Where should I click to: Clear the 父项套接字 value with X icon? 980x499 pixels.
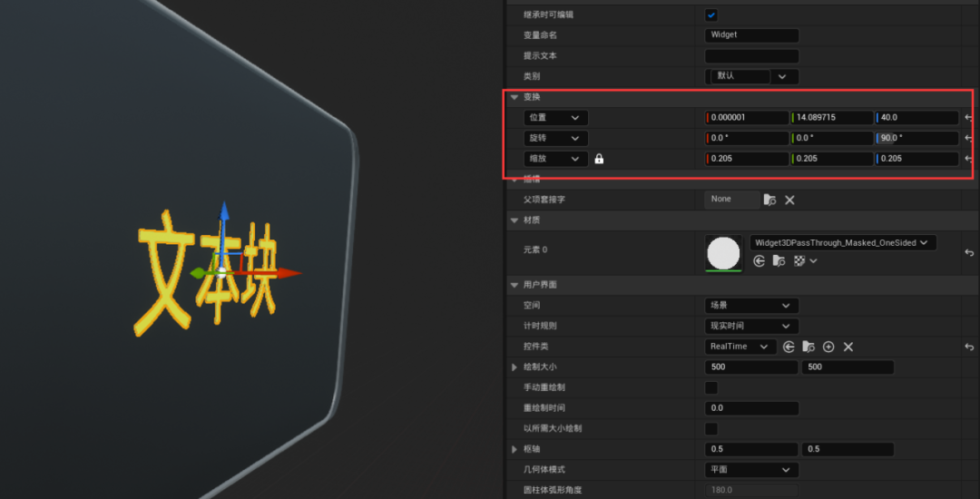pos(789,200)
